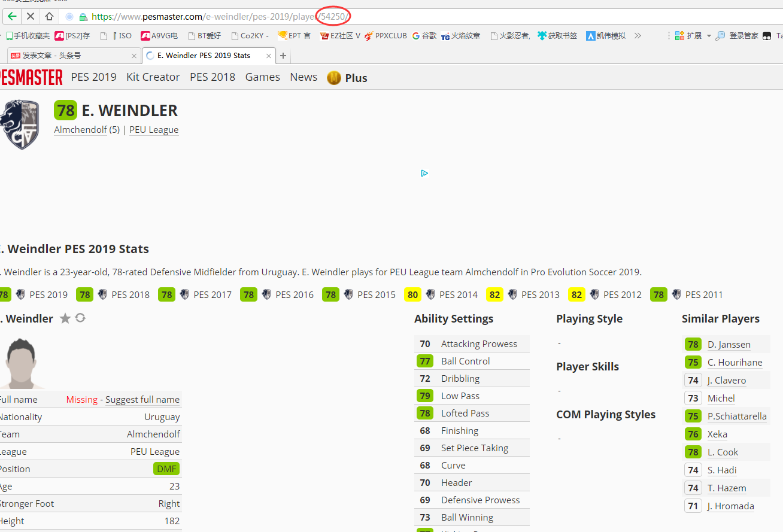Open the Kit Creator menu item

153,77
